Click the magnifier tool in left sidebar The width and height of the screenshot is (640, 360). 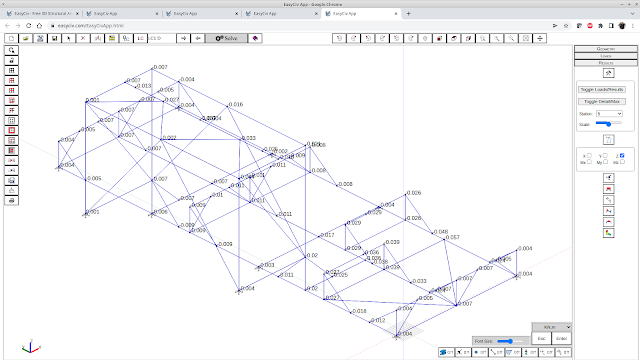(11, 50)
